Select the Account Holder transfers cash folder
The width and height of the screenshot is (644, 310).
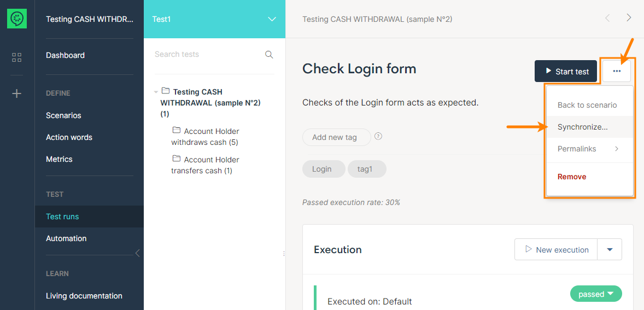point(205,165)
